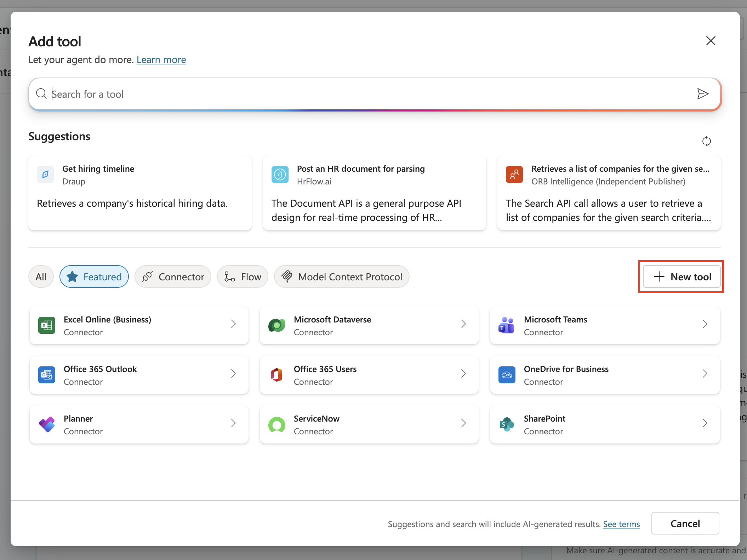The image size is (747, 560).
Task: Switch to the Connector filter tab
Action: point(173,276)
